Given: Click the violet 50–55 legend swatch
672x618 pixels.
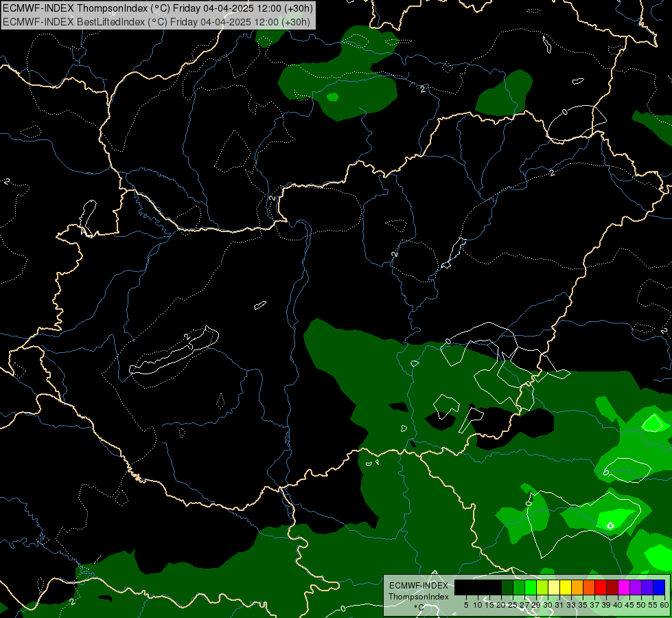Looking at the screenshot, I should tap(647, 587).
